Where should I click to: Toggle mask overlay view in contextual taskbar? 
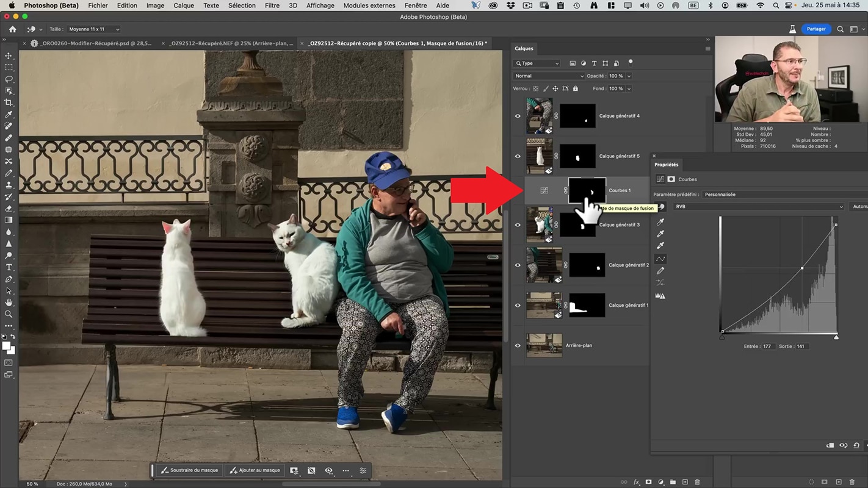(x=329, y=470)
